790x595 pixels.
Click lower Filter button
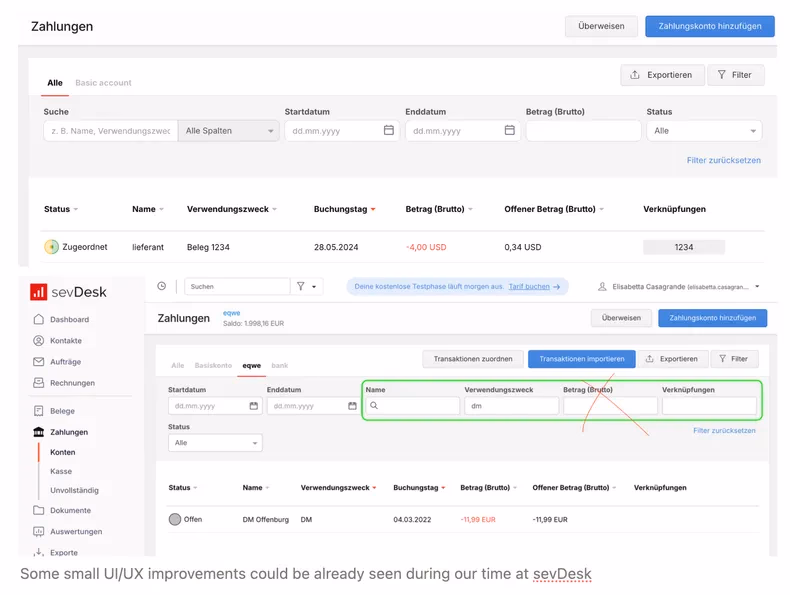pyautogui.click(x=734, y=359)
